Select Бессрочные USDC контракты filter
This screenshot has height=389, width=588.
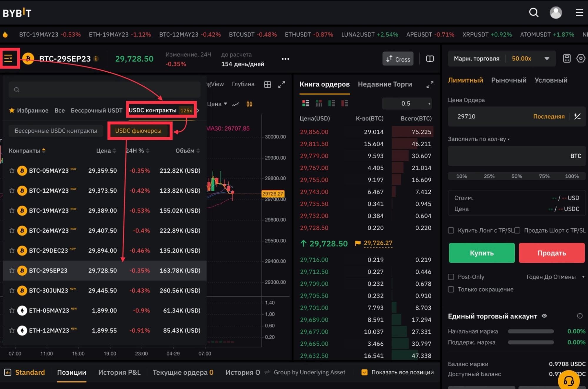(x=56, y=131)
